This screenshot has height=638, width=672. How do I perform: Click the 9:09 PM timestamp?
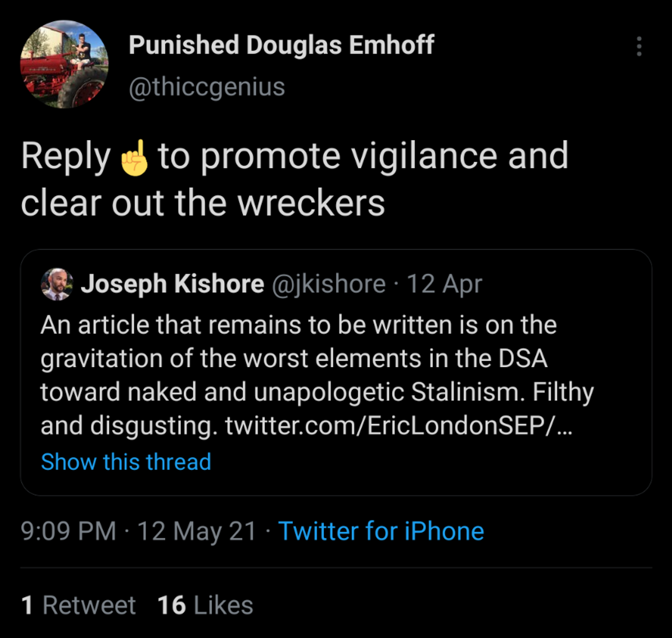(x=68, y=531)
